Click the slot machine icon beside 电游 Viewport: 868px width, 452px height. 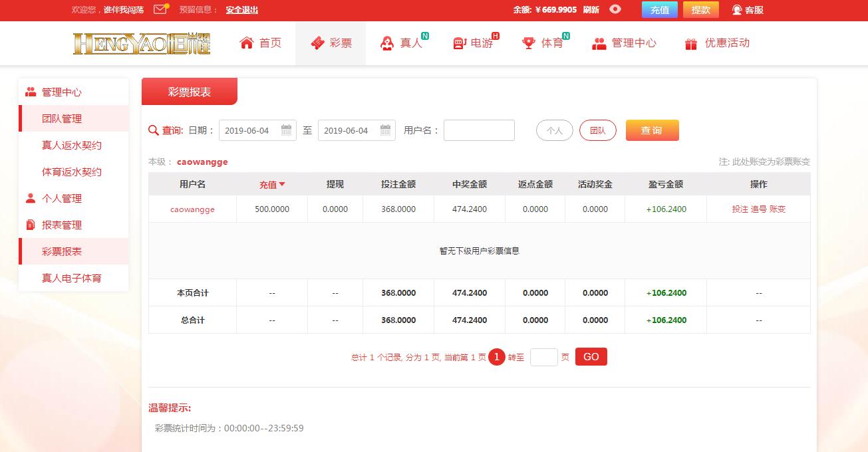(x=459, y=43)
